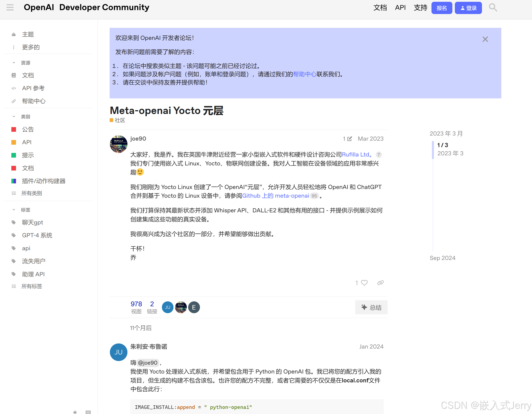Dismiss the welcome banner with the X
Screen dimensions: 532x414
485,39
